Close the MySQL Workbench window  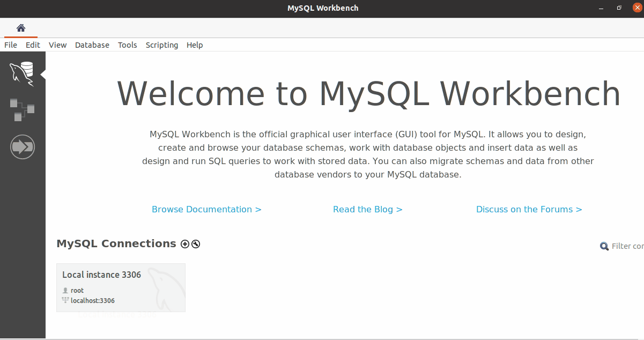[x=636, y=8]
